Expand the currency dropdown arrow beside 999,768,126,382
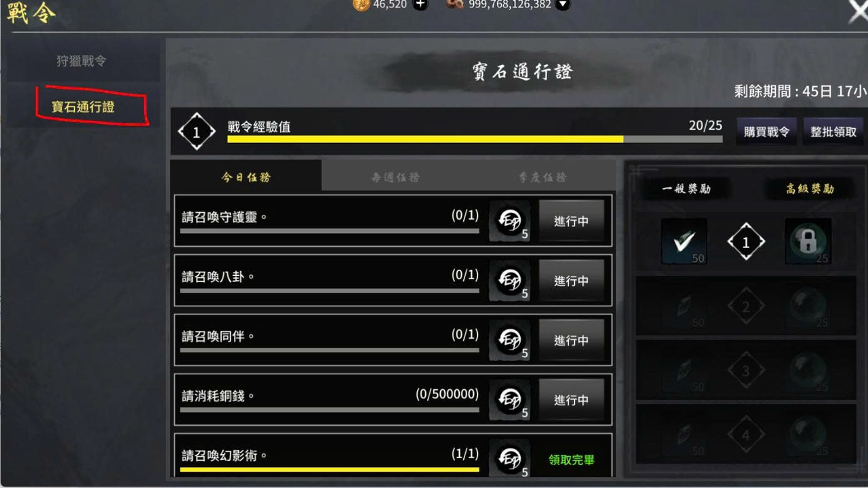Image resolution: width=868 pixels, height=488 pixels. pyautogui.click(x=562, y=5)
